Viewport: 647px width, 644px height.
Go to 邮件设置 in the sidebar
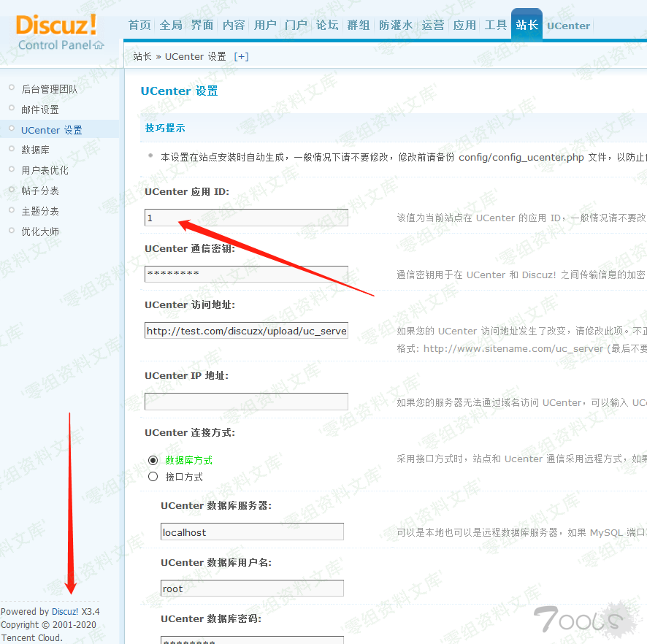(x=40, y=110)
